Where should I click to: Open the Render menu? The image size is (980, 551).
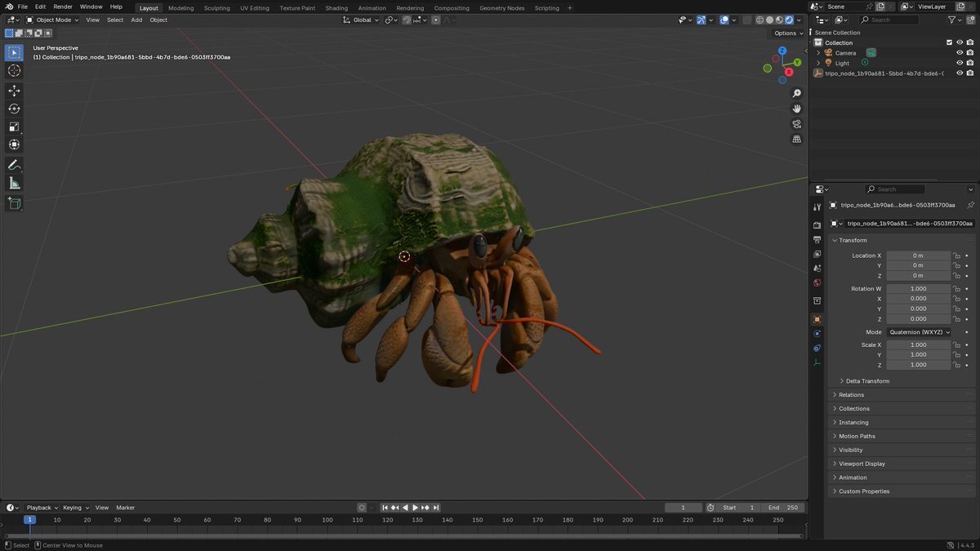(x=63, y=7)
